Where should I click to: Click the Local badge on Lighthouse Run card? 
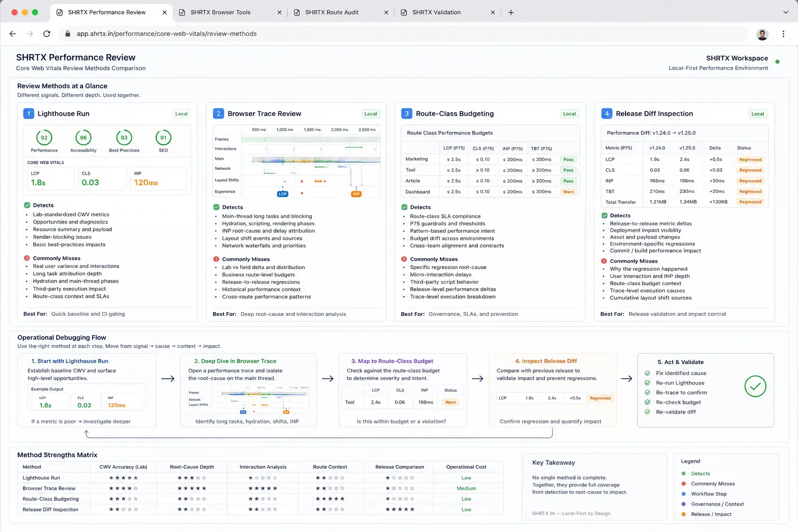click(x=181, y=114)
